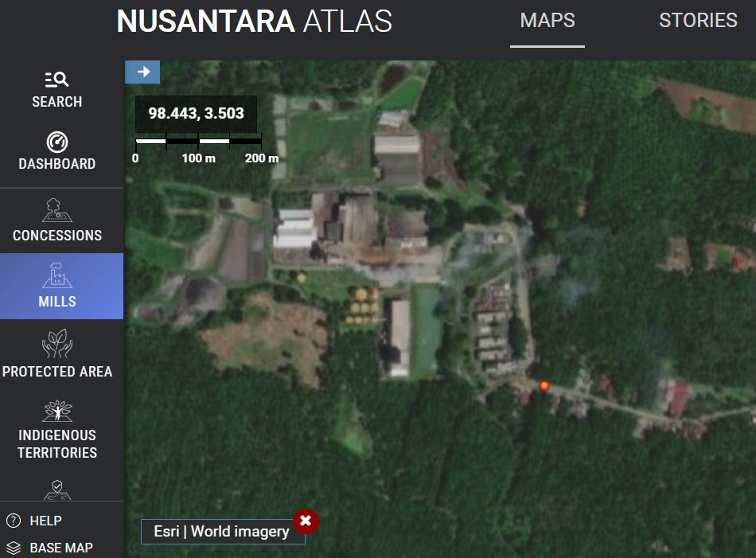Screen dimensions: 756x558
Task: Open the Search panel icon
Action: 57,80
